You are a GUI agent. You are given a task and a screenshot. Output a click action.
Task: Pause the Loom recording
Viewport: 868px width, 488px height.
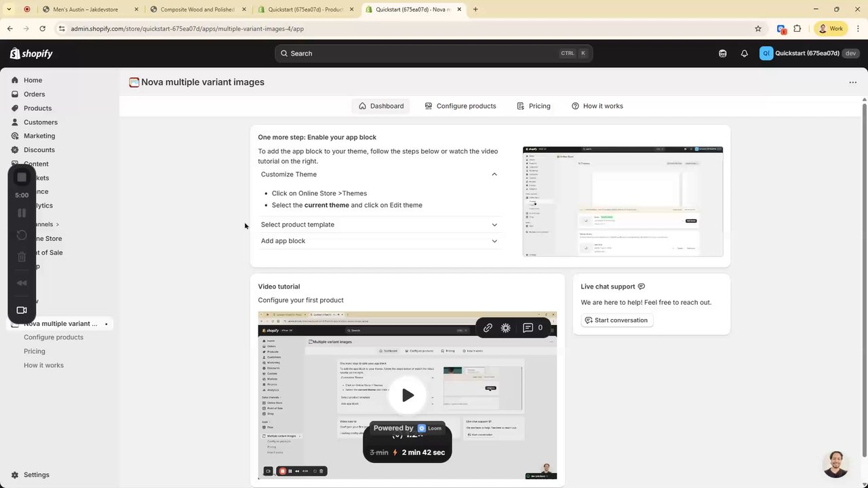[x=22, y=213]
